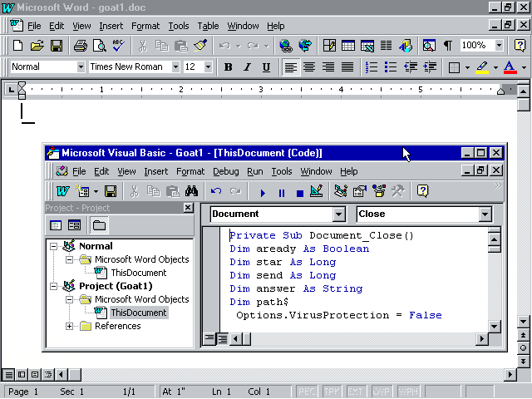
Task: Open the Debug menu in Visual Basic
Action: click(225, 172)
